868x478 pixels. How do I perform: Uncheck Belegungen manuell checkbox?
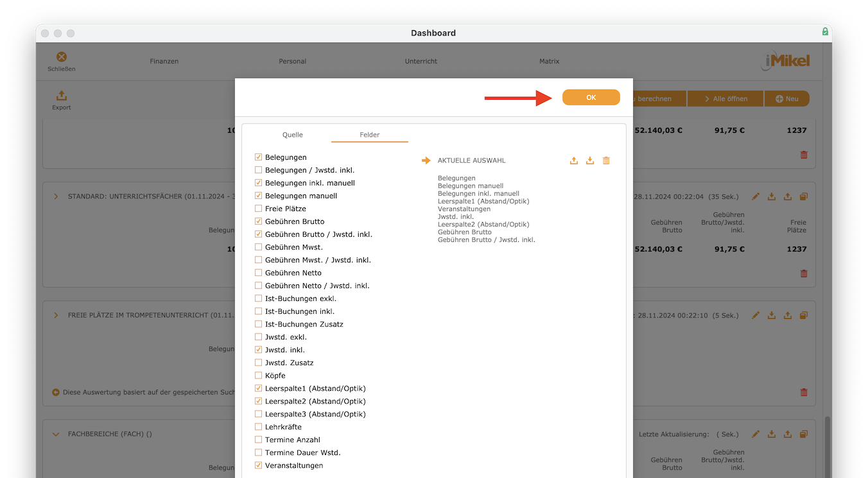pos(258,196)
